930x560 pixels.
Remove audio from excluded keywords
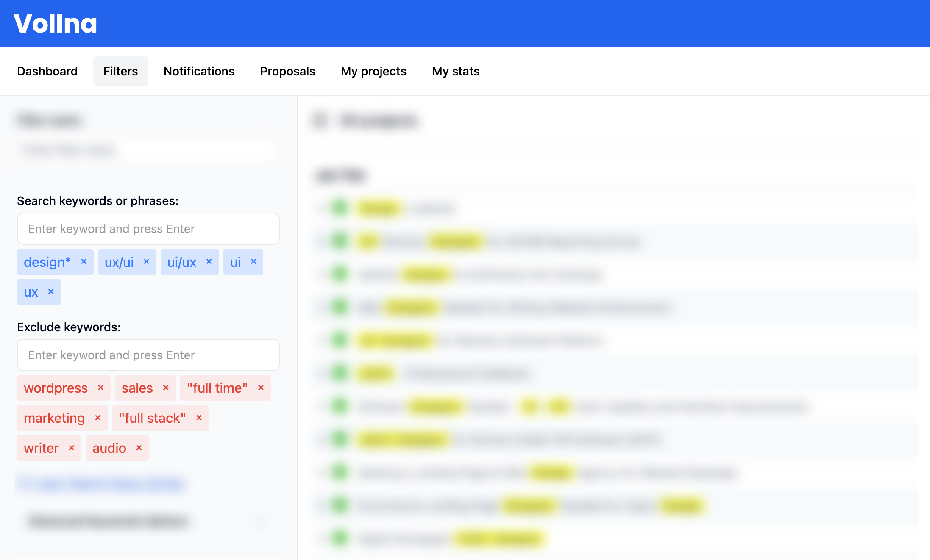click(x=139, y=448)
